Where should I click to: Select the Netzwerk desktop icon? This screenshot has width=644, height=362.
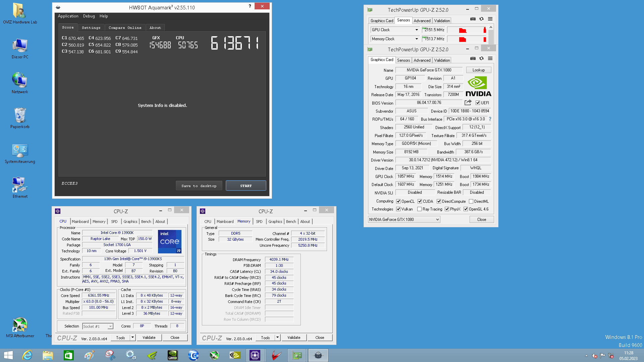(x=20, y=83)
